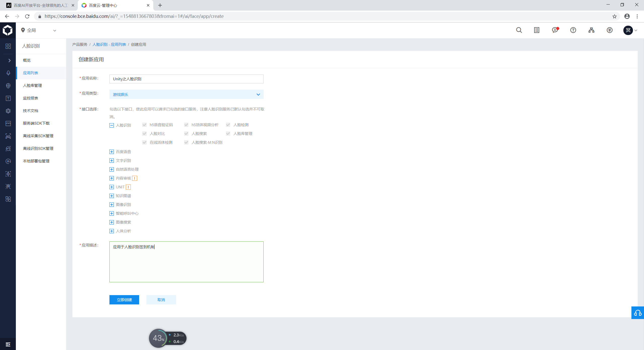Image resolution: width=644 pixels, height=350 pixels.
Task: Click the help question mark icon
Action: [573, 30]
